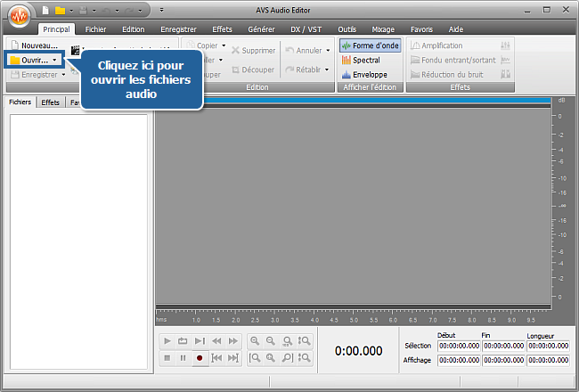Image resolution: width=579 pixels, height=392 pixels.
Task: Expand the quick-access open folder dropdown arrow
Action: point(71,11)
